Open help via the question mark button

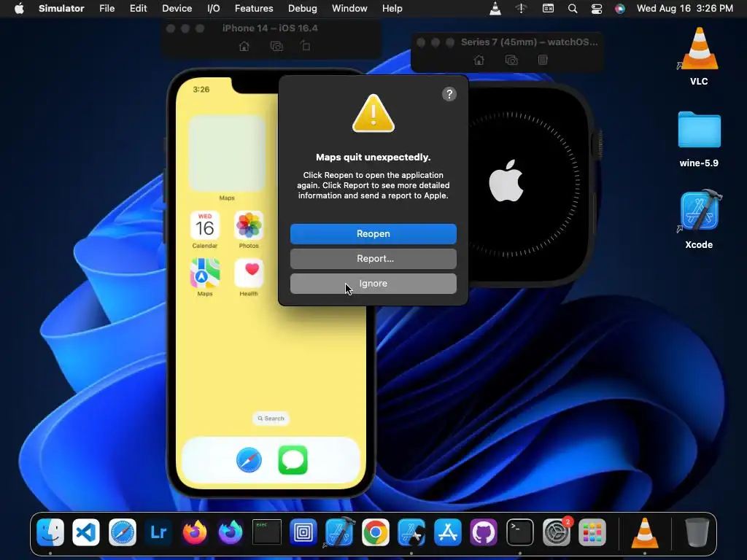click(449, 94)
